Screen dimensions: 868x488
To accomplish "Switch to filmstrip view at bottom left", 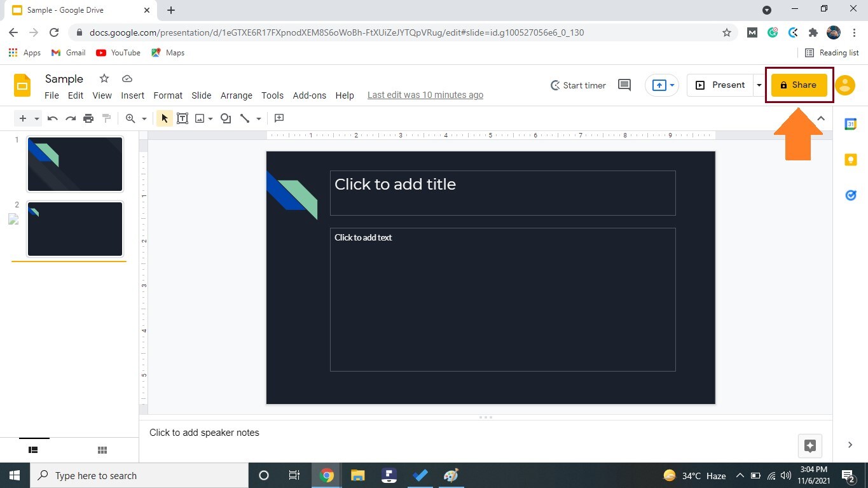I will pos(33,450).
